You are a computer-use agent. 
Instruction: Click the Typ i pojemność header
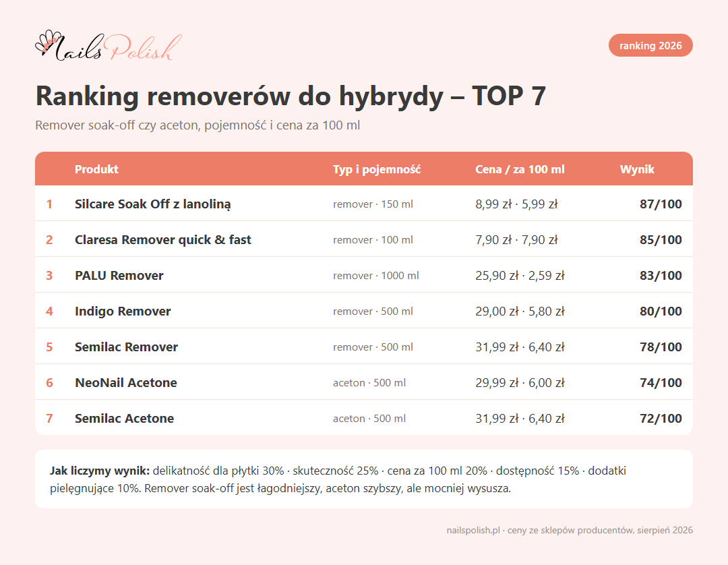[377, 169]
